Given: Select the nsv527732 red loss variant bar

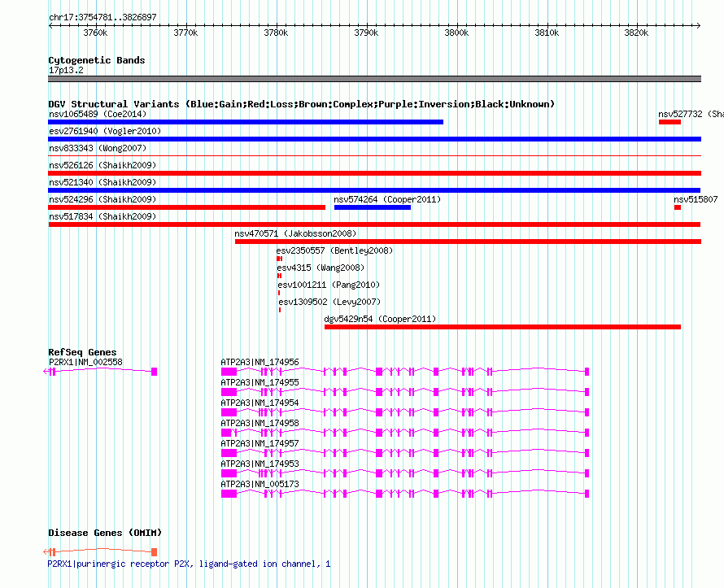Looking at the screenshot, I should point(669,122).
